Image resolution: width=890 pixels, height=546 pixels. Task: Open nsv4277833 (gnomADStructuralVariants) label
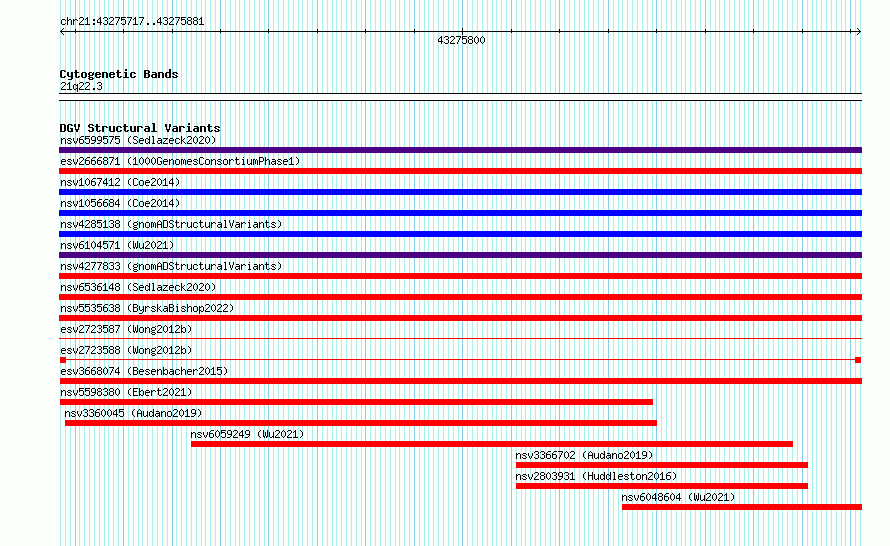tap(171, 266)
